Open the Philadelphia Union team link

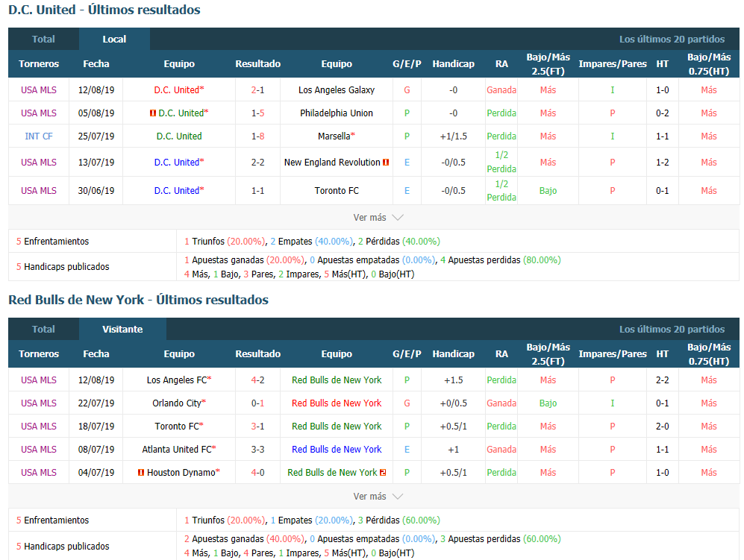(x=337, y=113)
